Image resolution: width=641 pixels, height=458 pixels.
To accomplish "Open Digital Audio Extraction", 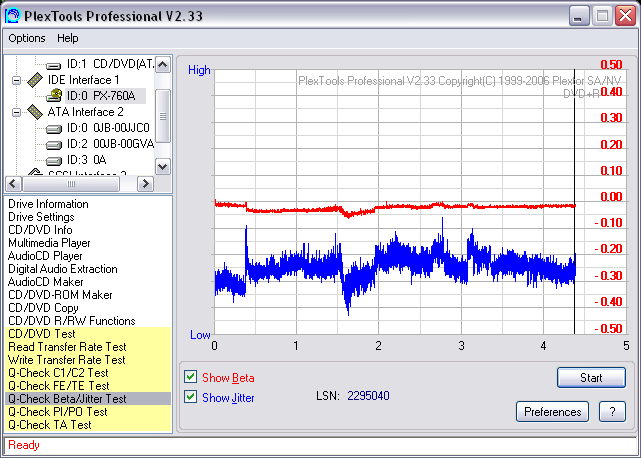I will [63, 269].
